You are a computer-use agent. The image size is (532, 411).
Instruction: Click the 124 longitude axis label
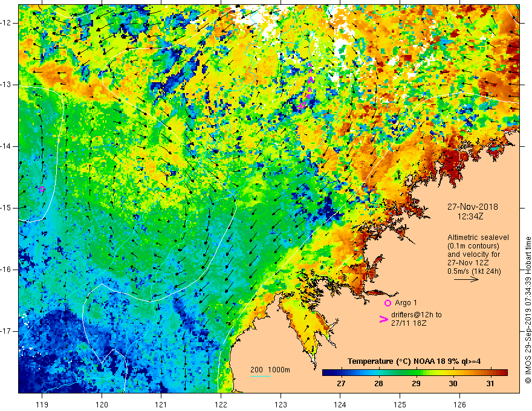tap(340, 404)
